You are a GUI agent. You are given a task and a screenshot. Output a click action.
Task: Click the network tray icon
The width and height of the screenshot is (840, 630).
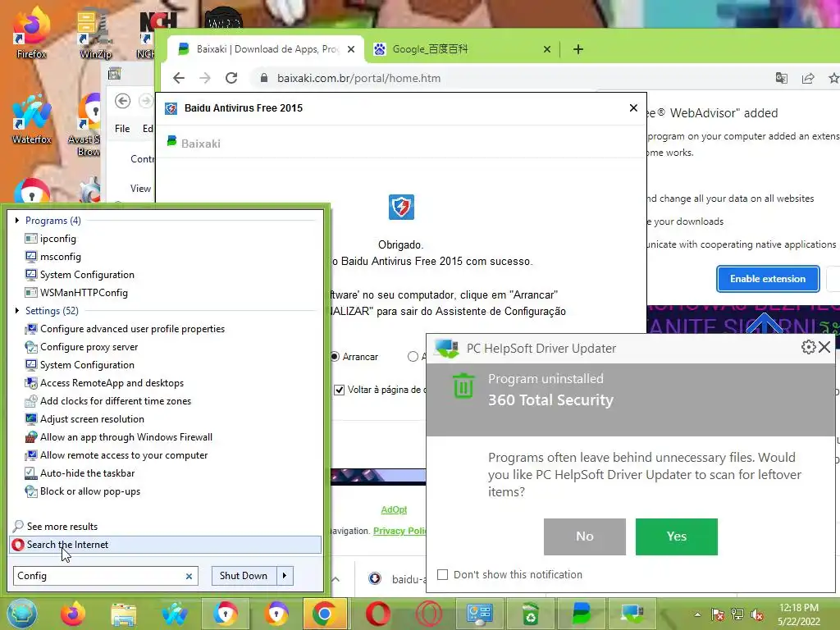pyautogui.click(x=737, y=614)
